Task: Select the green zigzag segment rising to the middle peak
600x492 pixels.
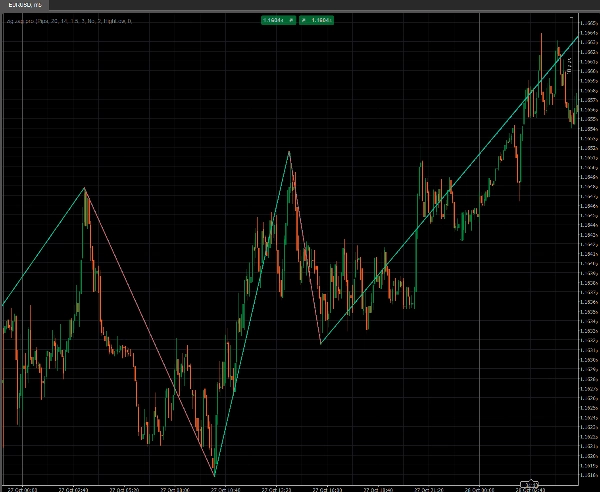Action: [252, 312]
